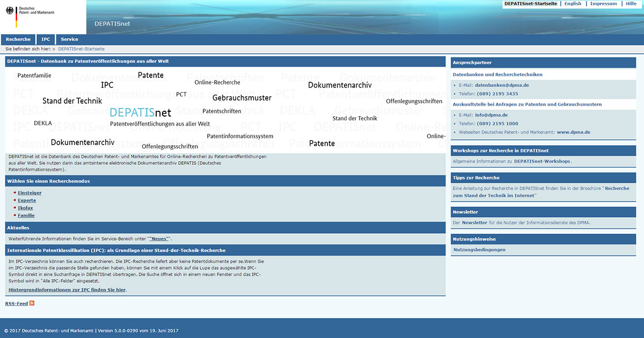Click the DEPATISnet banner title

(112, 24)
